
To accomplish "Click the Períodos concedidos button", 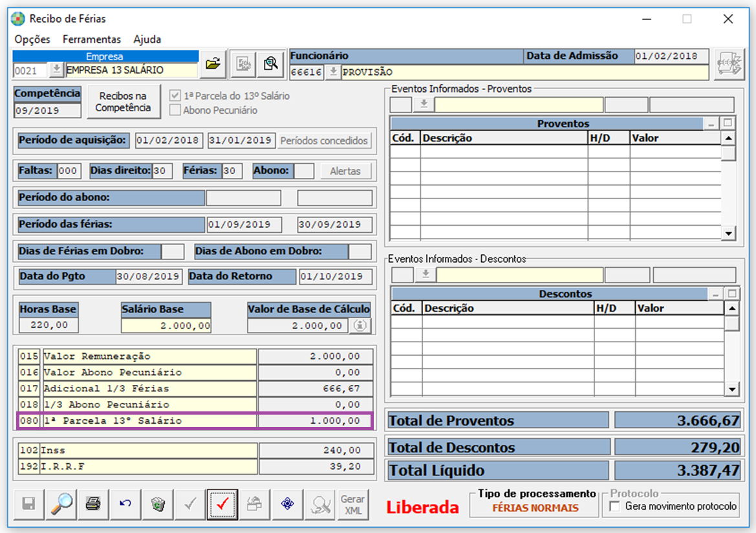I will (x=324, y=141).
